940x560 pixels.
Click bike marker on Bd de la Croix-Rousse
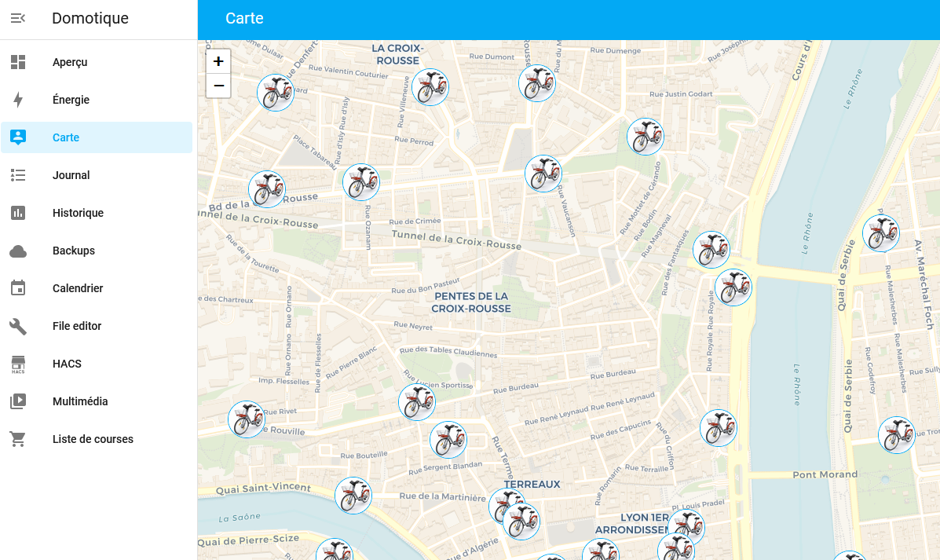[x=267, y=189]
